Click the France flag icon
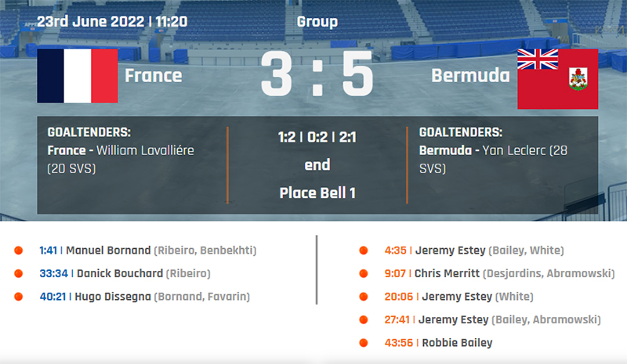Image resolution: width=627 pixels, height=364 pixels. tap(77, 76)
